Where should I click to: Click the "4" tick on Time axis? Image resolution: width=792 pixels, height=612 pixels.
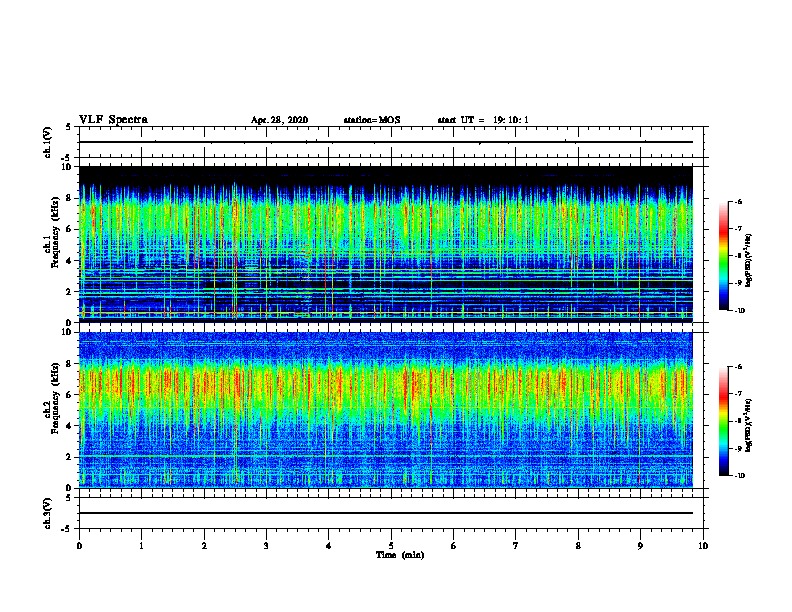tap(329, 546)
